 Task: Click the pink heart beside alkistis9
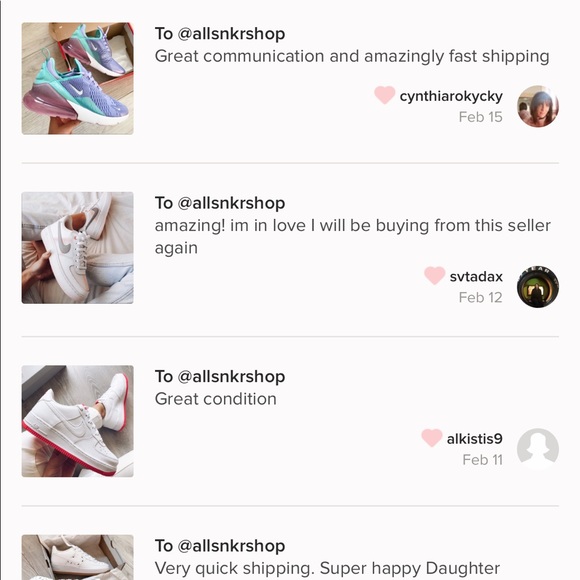(432, 438)
